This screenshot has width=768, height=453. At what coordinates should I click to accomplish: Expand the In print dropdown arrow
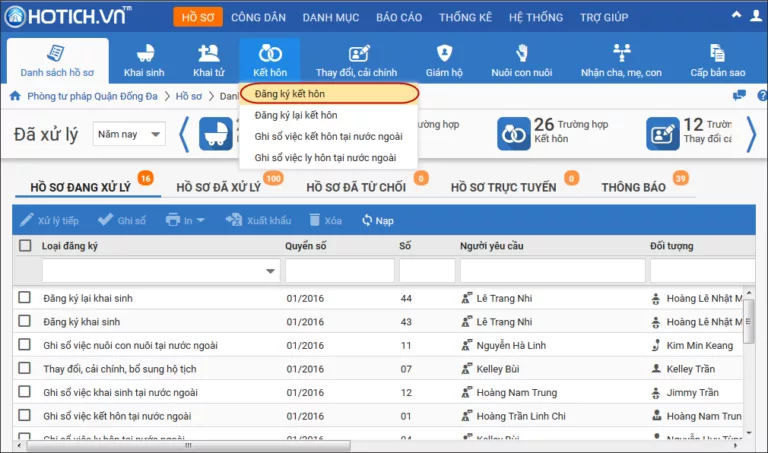200,220
